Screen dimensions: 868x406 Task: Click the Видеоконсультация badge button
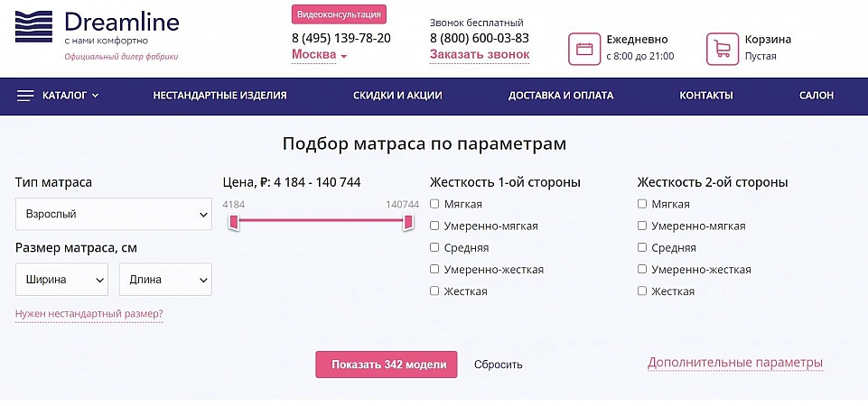(339, 14)
